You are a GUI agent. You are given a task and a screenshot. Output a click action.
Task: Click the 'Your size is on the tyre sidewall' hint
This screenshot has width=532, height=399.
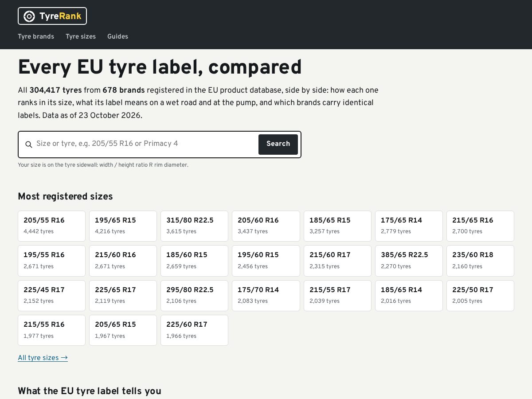coord(103,165)
